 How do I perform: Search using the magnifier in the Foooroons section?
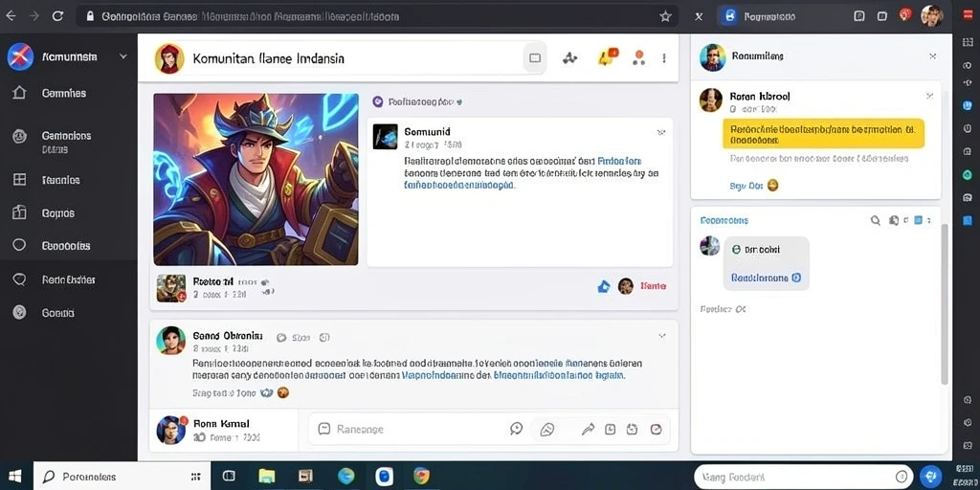point(875,221)
